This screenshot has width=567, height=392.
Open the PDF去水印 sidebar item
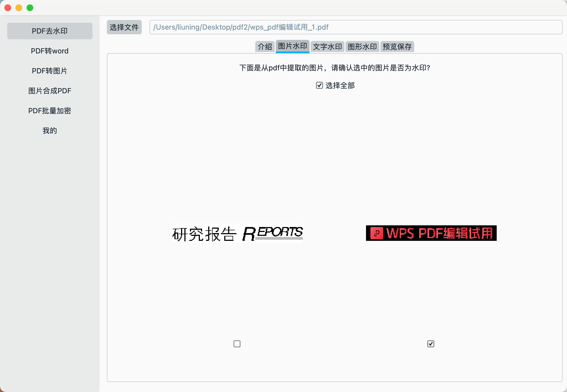(50, 31)
